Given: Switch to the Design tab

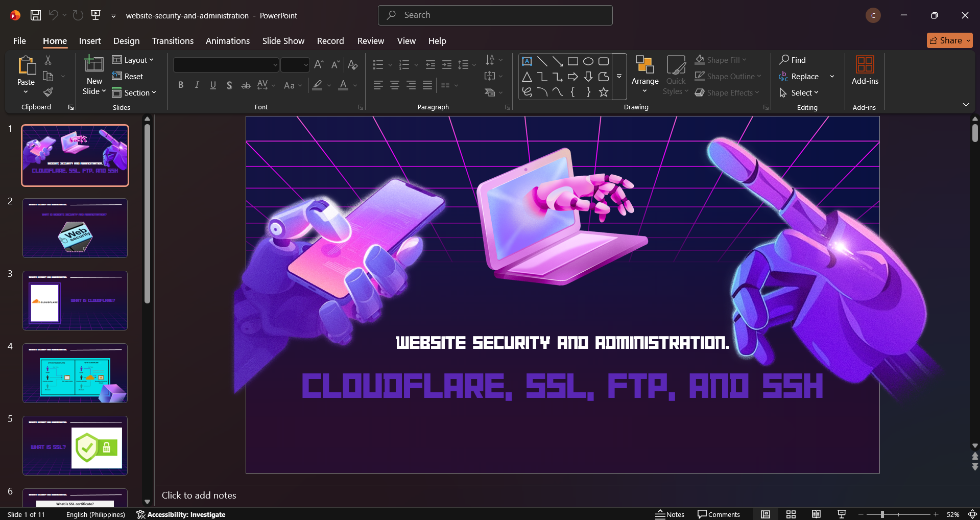Looking at the screenshot, I should click(x=126, y=41).
